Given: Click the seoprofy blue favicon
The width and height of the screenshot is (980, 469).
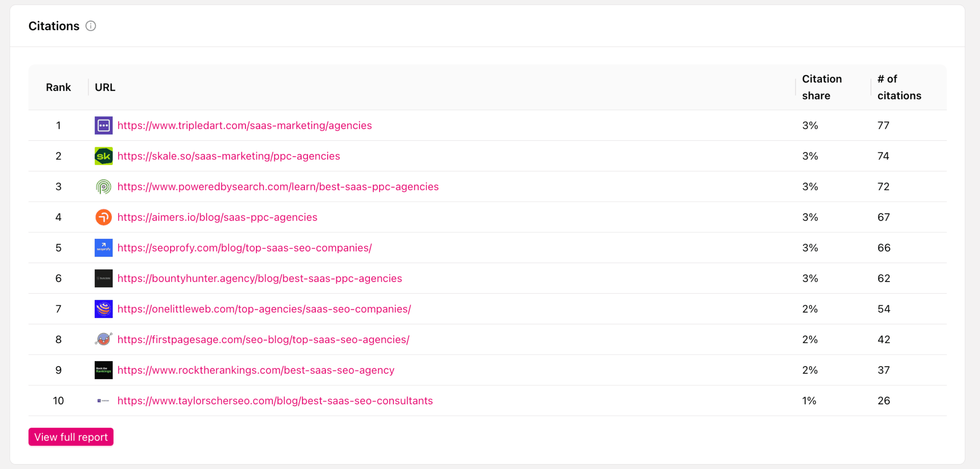Looking at the screenshot, I should [103, 248].
